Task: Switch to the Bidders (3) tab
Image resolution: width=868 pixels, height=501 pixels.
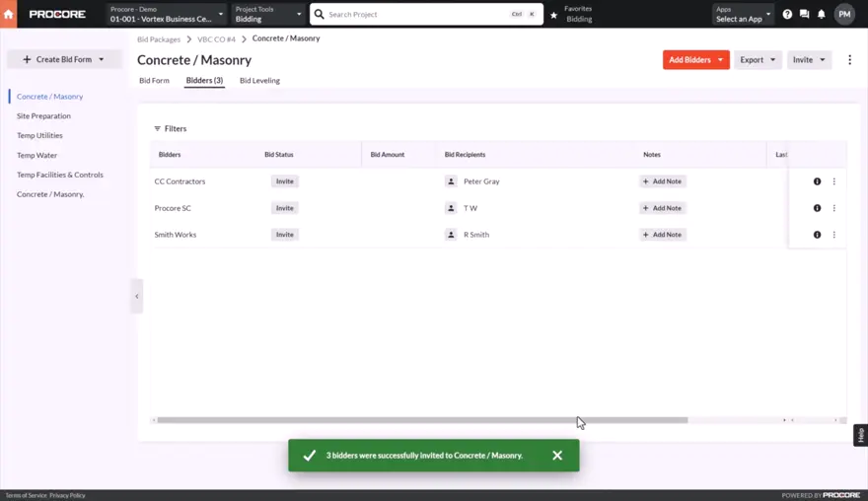Action: pos(204,80)
